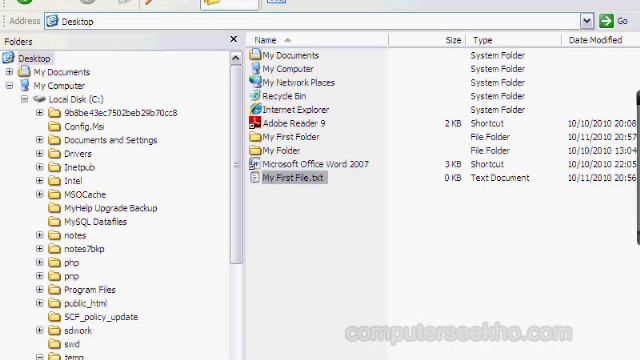Click 'Shortcut' type for Adobe Reader 9
Viewport: 640px width, 360px height.
487,123
